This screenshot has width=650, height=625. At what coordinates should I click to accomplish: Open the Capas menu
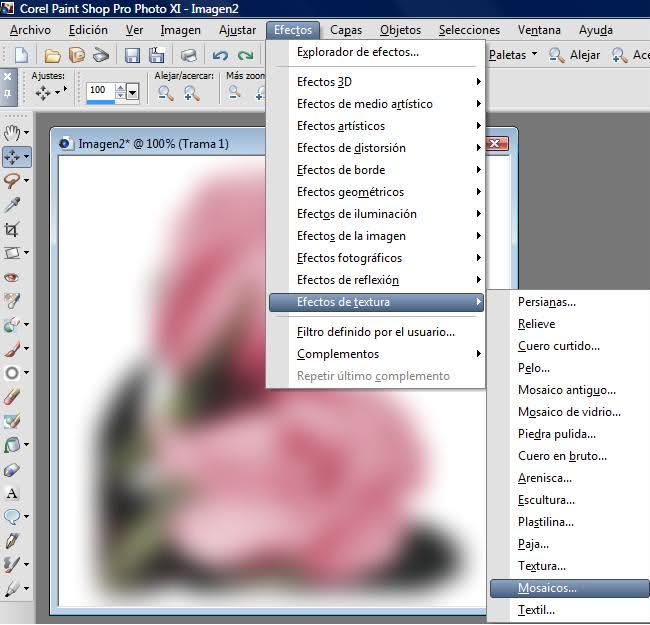coord(346,30)
